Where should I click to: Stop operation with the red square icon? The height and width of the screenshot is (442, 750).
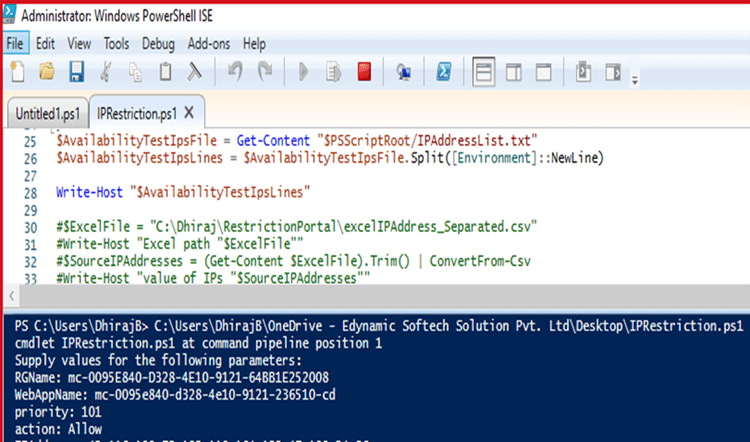click(364, 72)
